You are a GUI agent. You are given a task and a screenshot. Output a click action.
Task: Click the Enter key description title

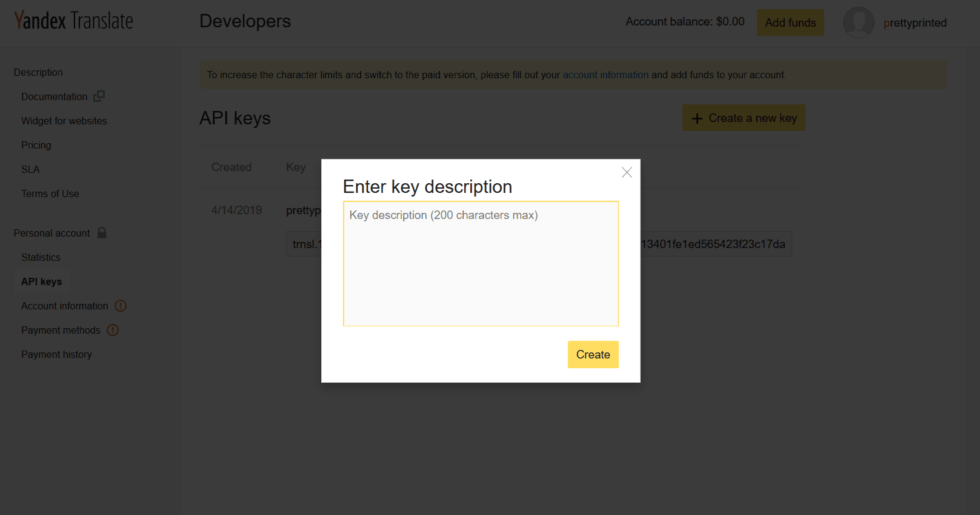pyautogui.click(x=427, y=186)
